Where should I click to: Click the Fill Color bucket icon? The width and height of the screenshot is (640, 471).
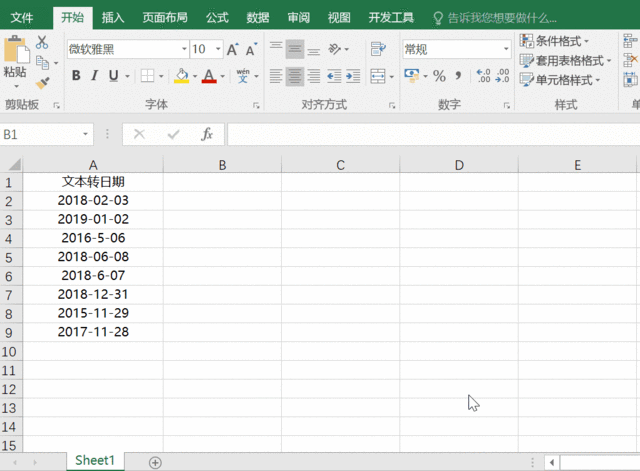tap(182, 76)
